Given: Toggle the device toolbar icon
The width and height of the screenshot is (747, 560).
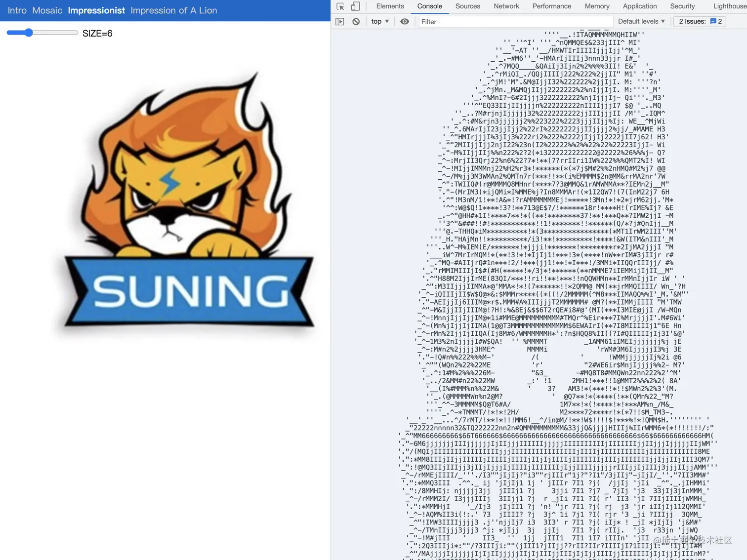Looking at the screenshot, I should (355, 6).
